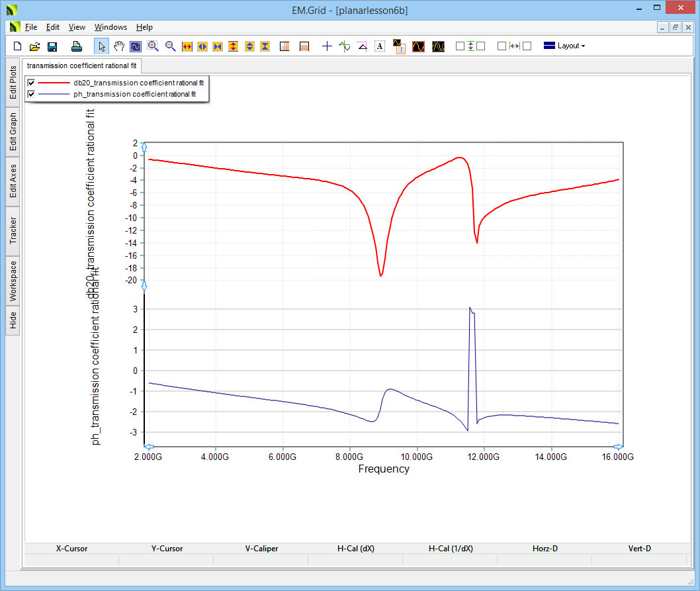Click the crosshair cursor tool icon
Viewport: 700px width, 591px height.
[x=327, y=46]
